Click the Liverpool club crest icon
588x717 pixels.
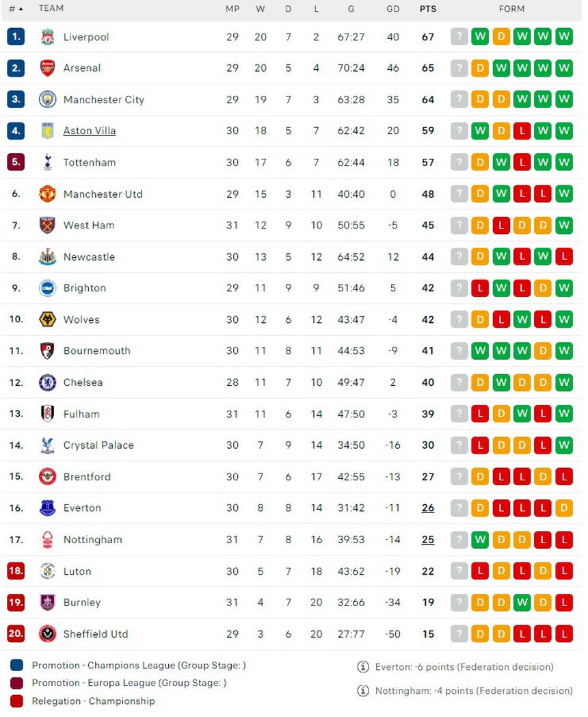tap(47, 37)
